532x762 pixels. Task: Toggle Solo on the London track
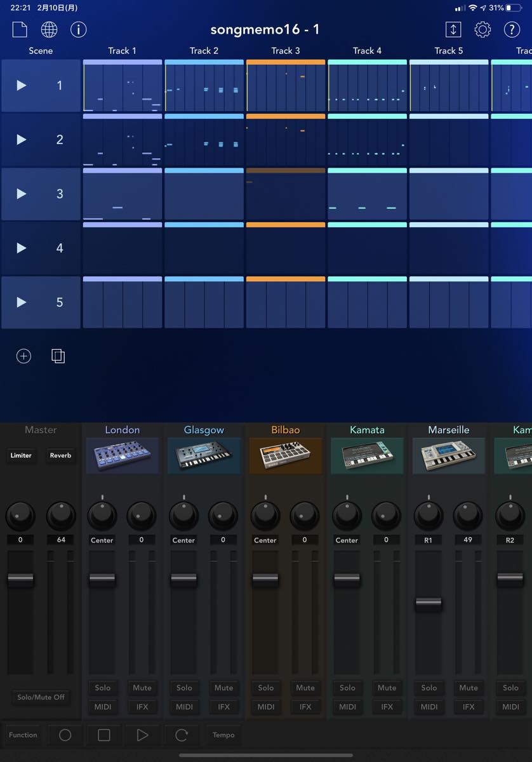103,688
